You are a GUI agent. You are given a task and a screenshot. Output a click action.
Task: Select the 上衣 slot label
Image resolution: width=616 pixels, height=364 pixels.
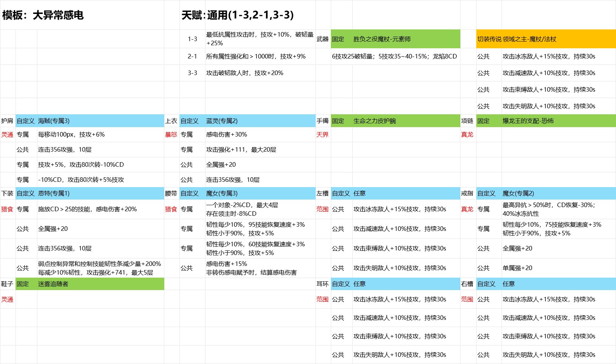[171, 121]
